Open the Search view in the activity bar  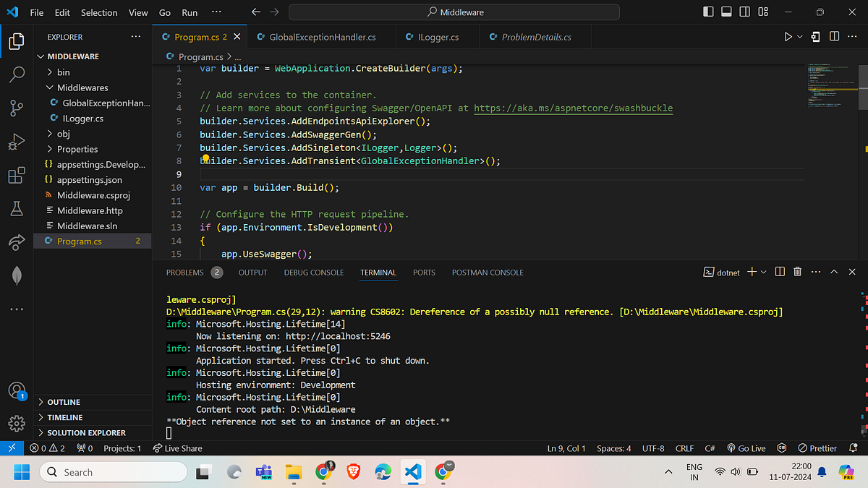click(x=16, y=74)
